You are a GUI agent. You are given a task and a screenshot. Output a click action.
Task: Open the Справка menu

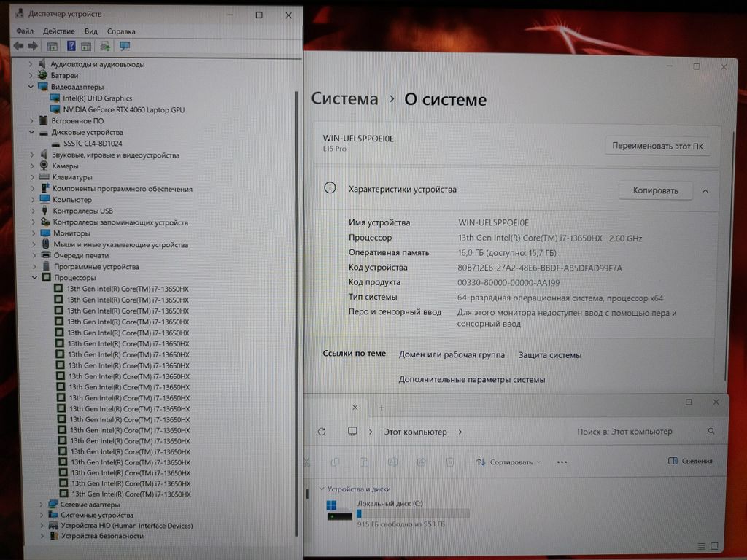(x=120, y=31)
